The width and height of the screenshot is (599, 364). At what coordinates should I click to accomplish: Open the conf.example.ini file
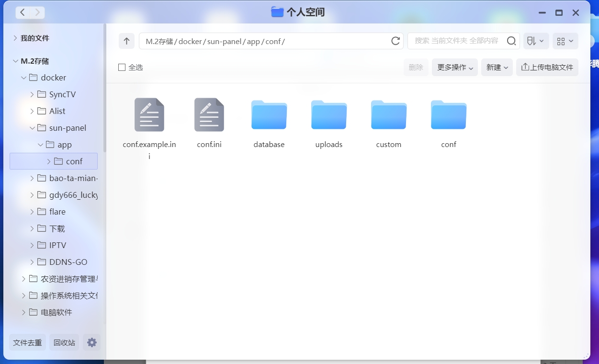coord(149,115)
